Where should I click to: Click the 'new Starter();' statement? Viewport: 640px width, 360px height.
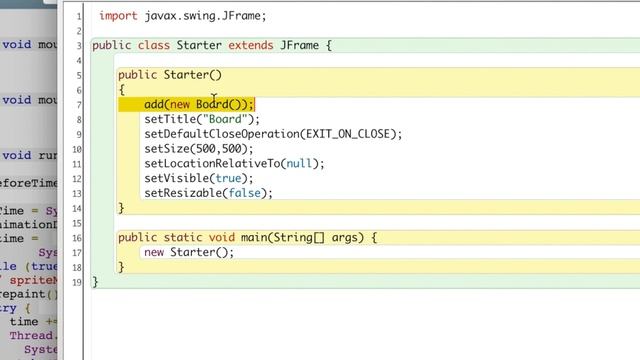[x=189, y=252]
